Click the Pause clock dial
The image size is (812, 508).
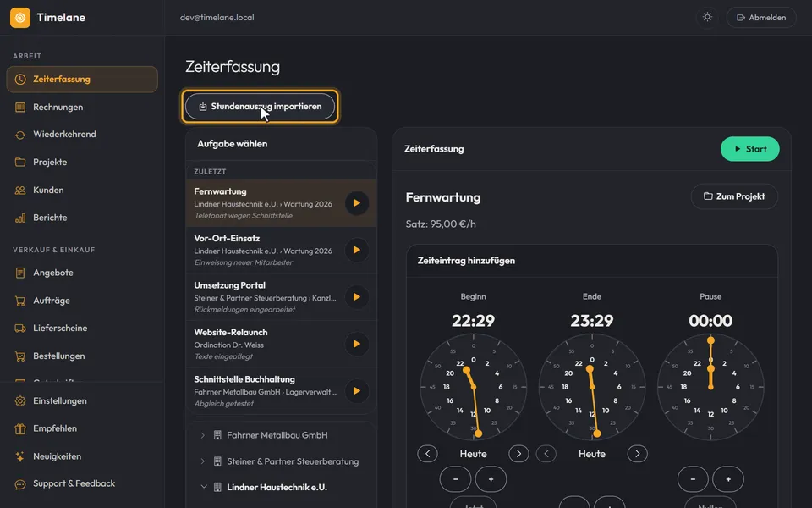[x=710, y=387]
